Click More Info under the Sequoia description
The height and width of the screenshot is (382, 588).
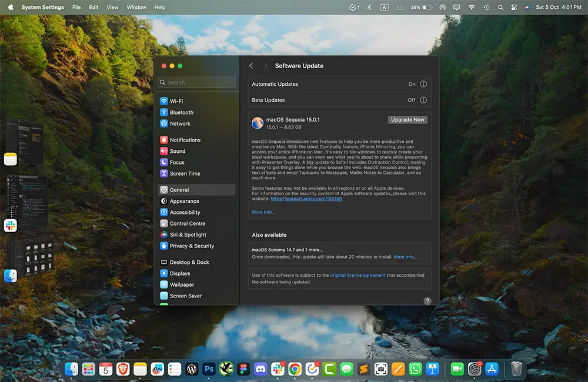263,212
